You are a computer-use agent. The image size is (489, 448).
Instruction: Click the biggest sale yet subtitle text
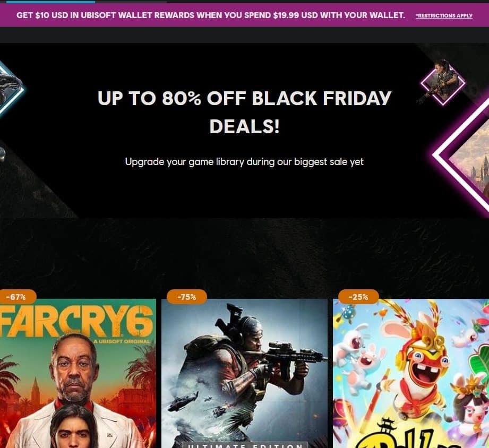coord(244,162)
